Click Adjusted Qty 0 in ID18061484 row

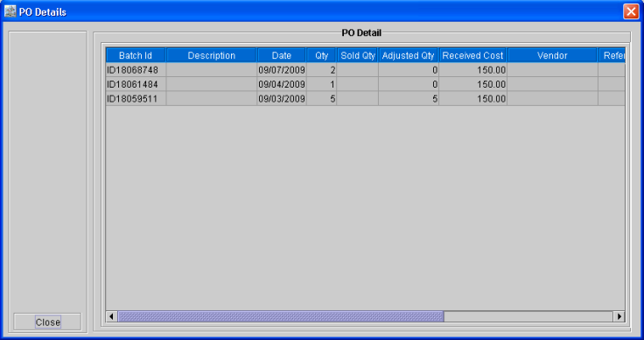click(409, 84)
